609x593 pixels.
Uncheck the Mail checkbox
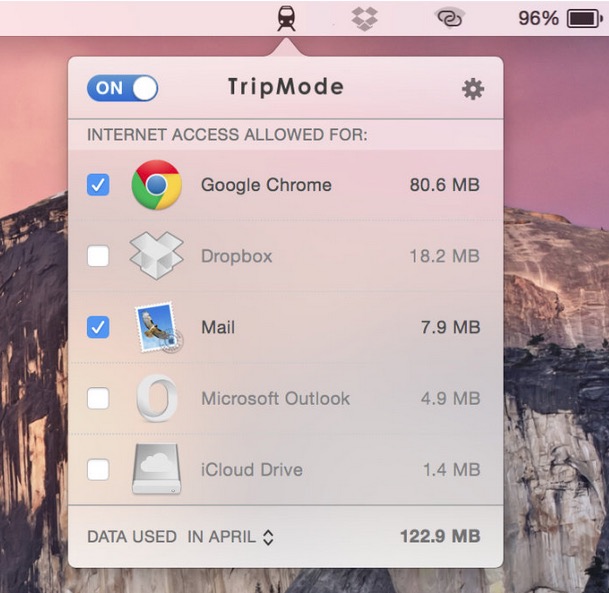tap(98, 327)
